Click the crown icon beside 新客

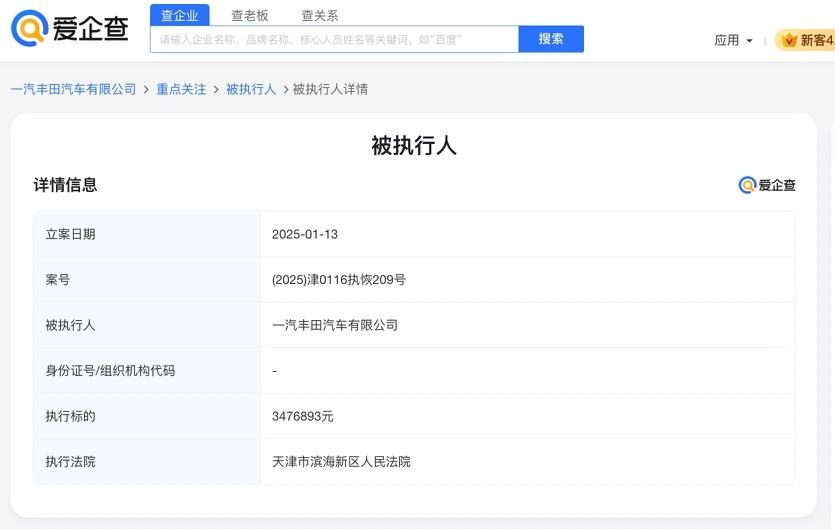pyautogui.click(x=788, y=40)
